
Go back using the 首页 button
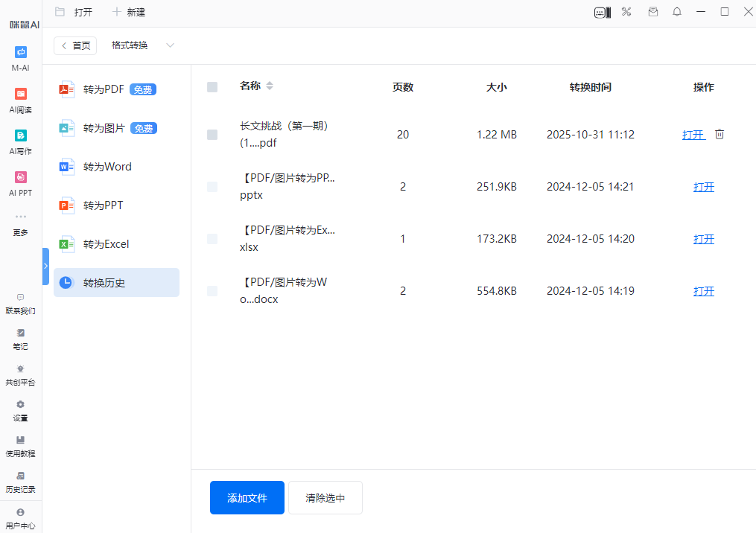coord(75,45)
